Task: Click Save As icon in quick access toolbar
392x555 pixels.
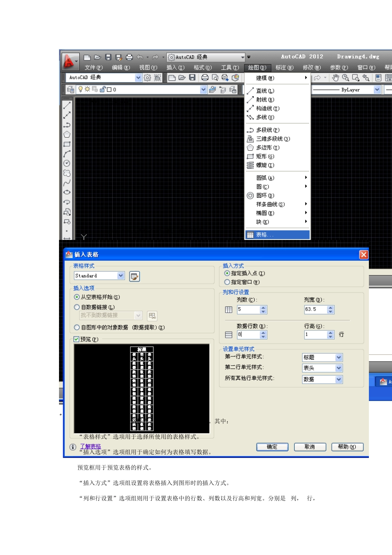Action: click(x=118, y=57)
